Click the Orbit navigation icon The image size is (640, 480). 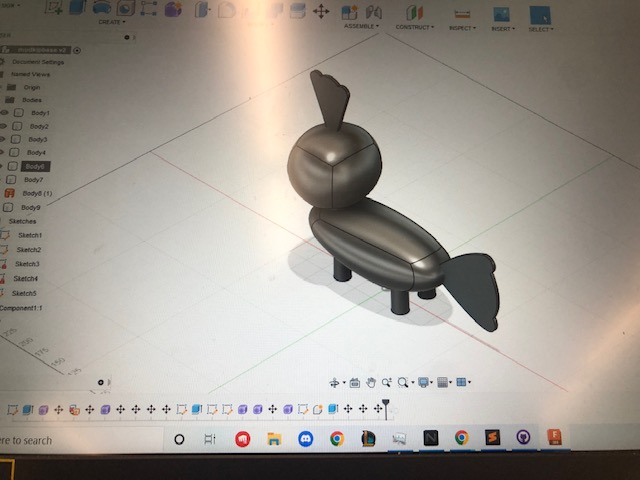point(334,383)
